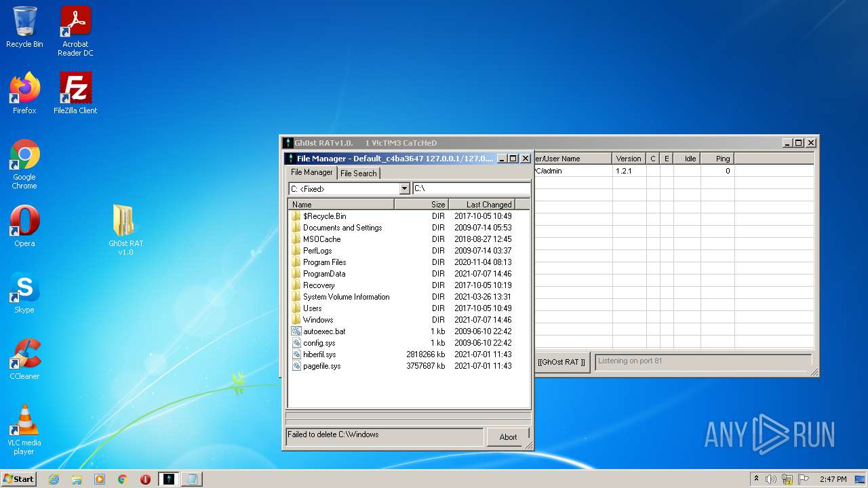Open Opera browser desktop shortcut
The width and height of the screenshot is (868, 488).
24,226
